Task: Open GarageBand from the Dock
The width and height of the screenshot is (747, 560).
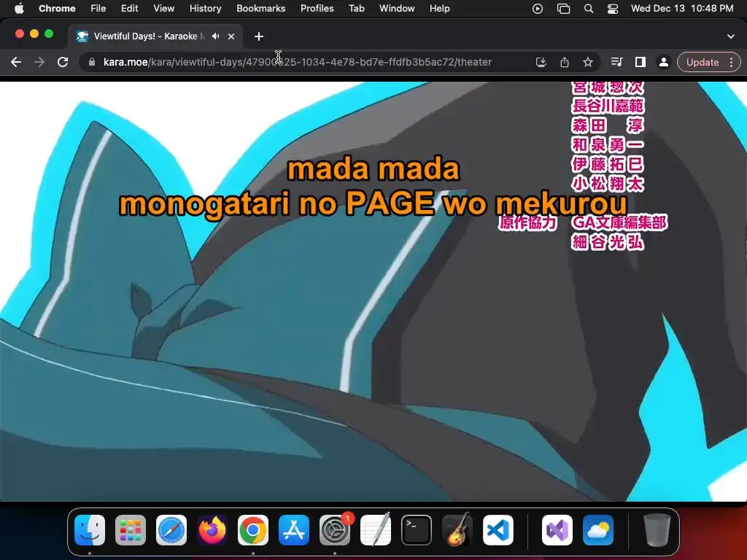Action: click(x=457, y=530)
